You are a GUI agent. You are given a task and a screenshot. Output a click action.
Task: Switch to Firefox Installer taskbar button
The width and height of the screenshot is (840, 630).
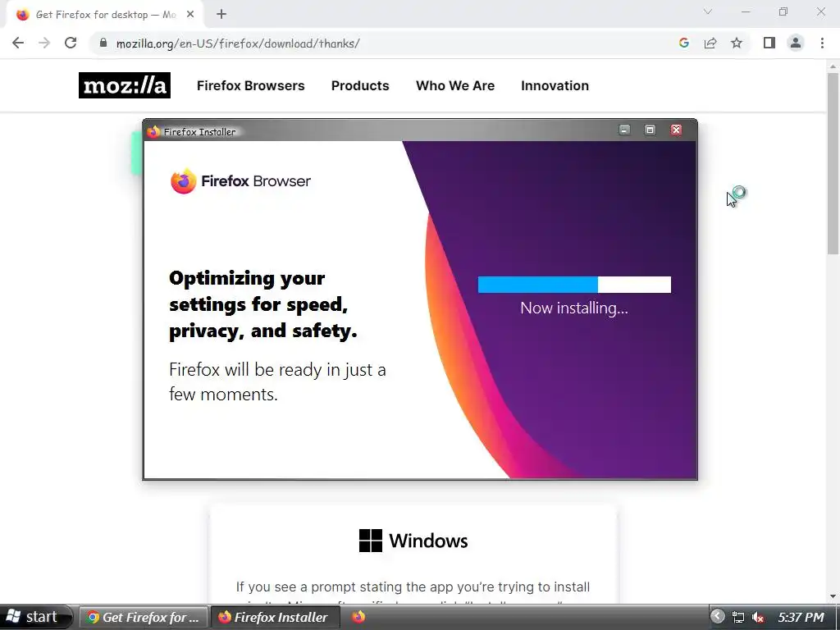tap(275, 617)
